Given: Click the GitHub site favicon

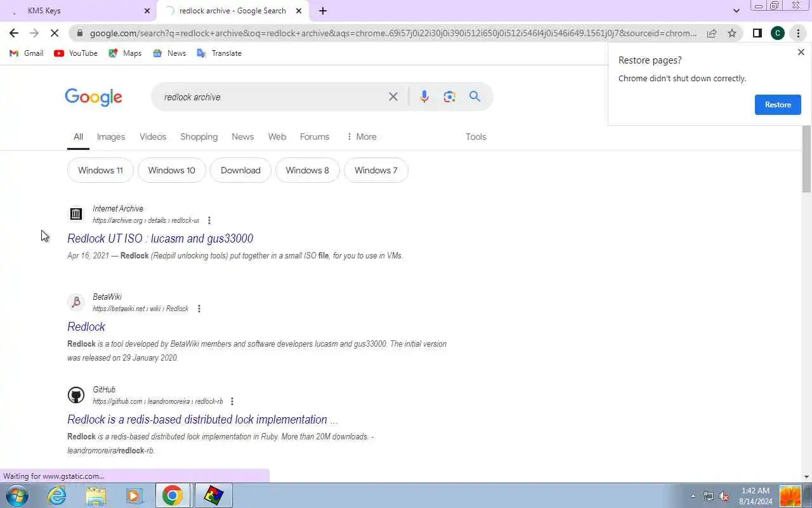Looking at the screenshot, I should (76, 395).
